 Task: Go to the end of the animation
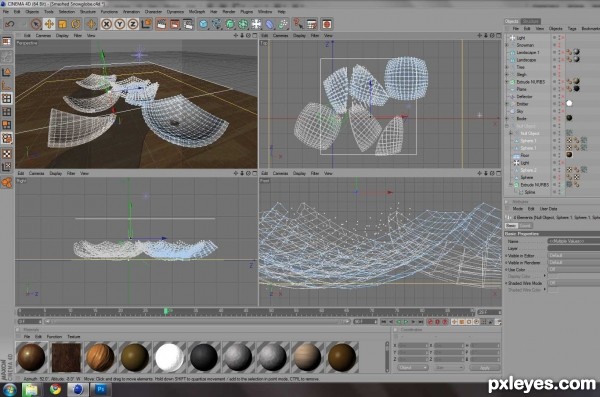coord(420,322)
